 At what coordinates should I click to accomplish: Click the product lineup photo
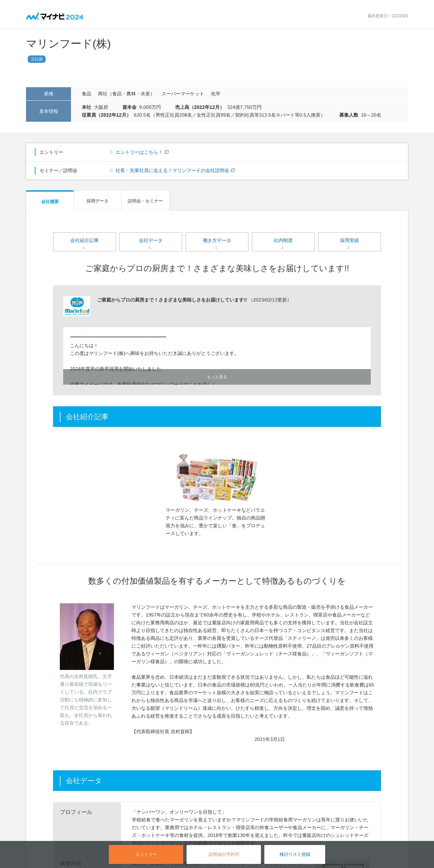click(217, 477)
